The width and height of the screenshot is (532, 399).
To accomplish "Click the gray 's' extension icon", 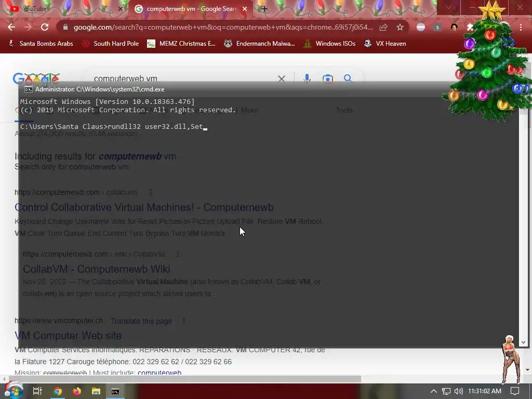I will point(437,27).
